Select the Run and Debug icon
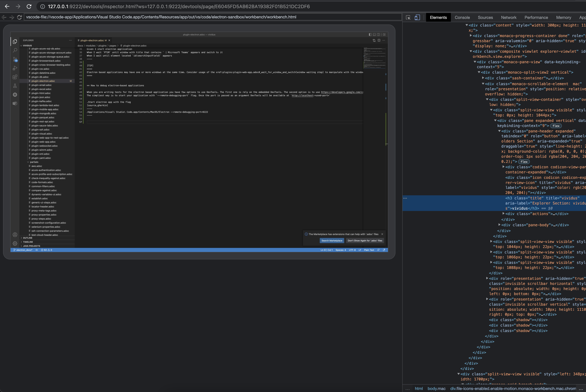Viewport: 586px width, 392px height. point(15,68)
